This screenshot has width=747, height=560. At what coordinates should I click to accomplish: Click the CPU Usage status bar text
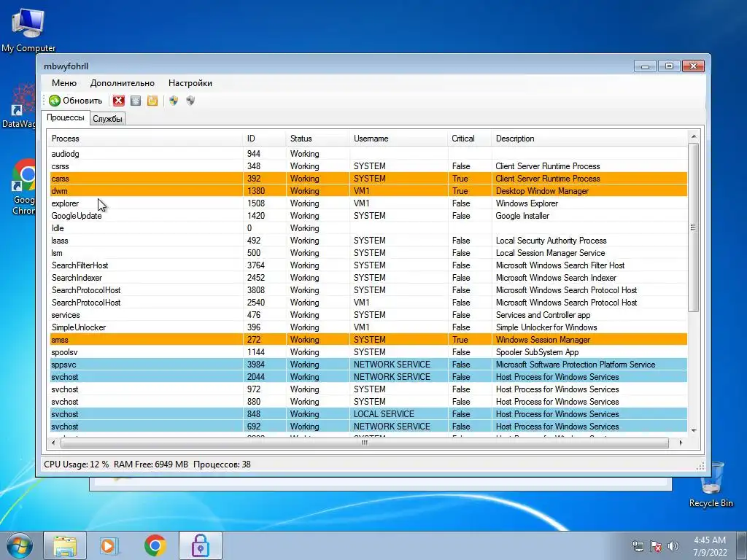point(76,464)
